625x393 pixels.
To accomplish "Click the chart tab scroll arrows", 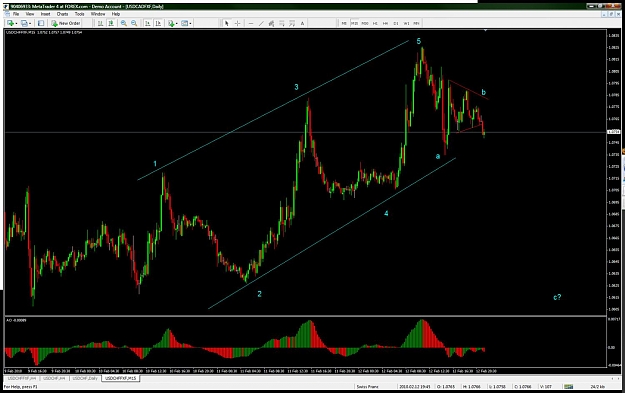I will click(x=615, y=378).
